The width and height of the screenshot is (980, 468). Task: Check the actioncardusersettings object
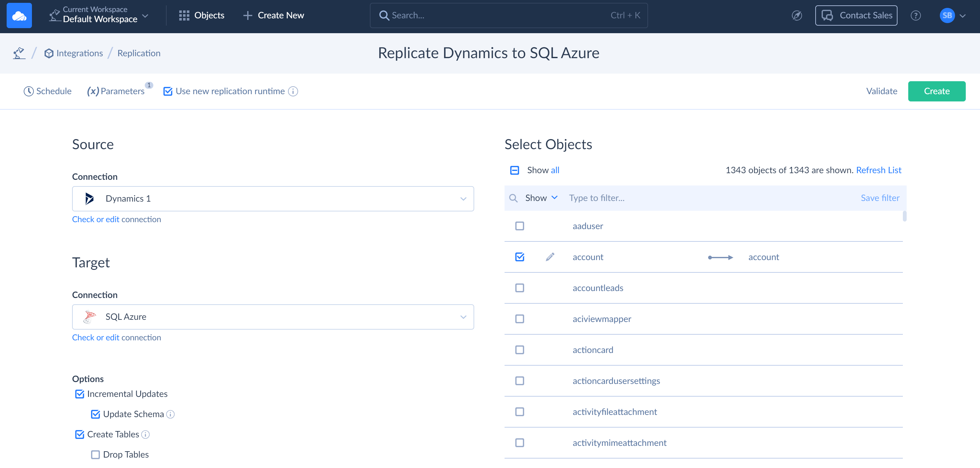(519, 381)
